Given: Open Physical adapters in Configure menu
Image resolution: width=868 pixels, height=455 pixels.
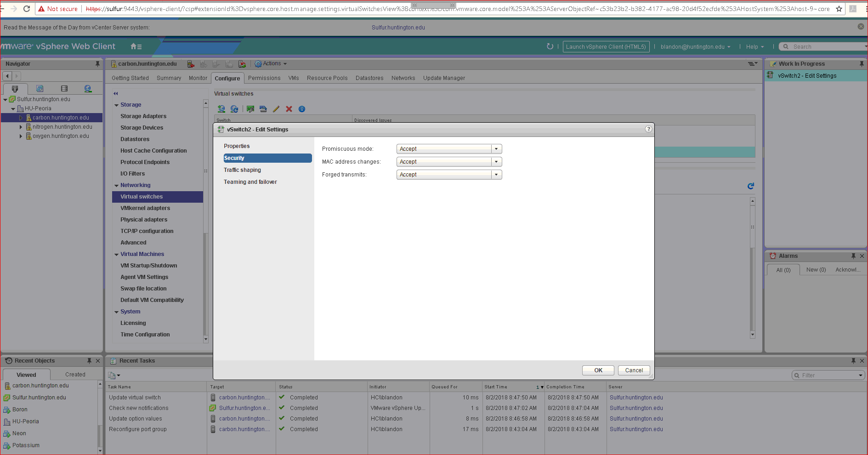Looking at the screenshot, I should coord(144,220).
